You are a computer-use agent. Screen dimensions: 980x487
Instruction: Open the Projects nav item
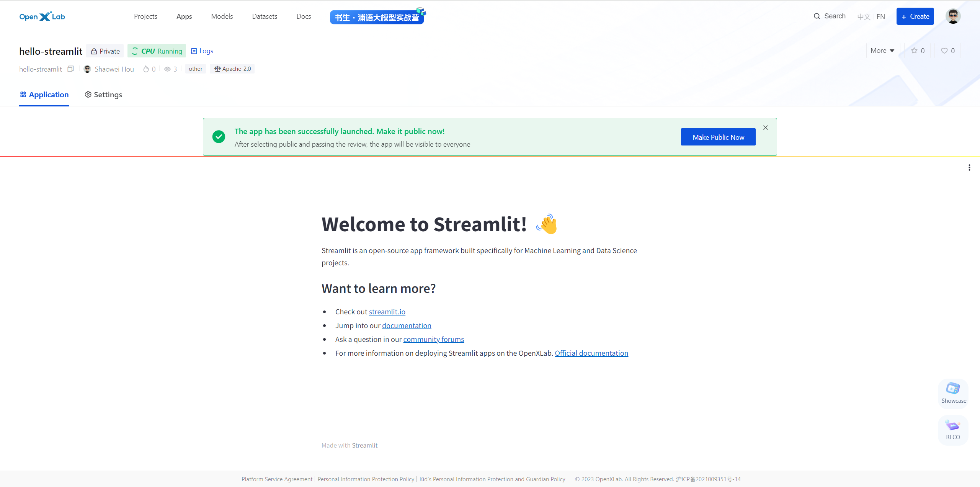pyautogui.click(x=145, y=16)
